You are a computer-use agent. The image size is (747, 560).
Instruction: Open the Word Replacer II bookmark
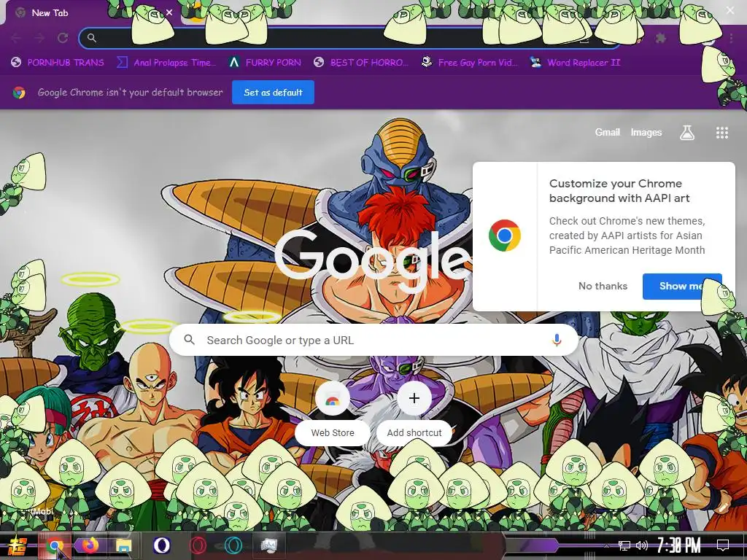pyautogui.click(x=575, y=63)
